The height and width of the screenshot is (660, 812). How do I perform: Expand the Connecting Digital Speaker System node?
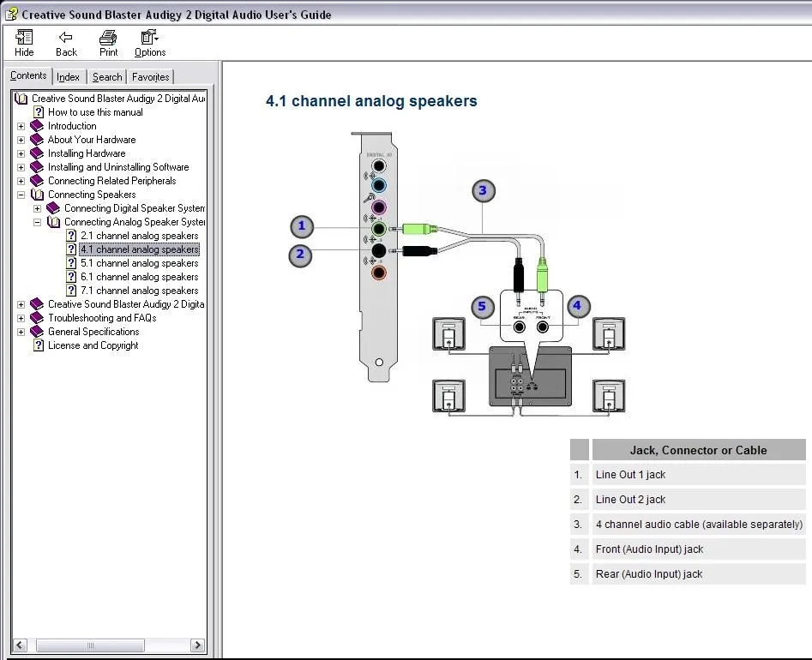point(36,208)
